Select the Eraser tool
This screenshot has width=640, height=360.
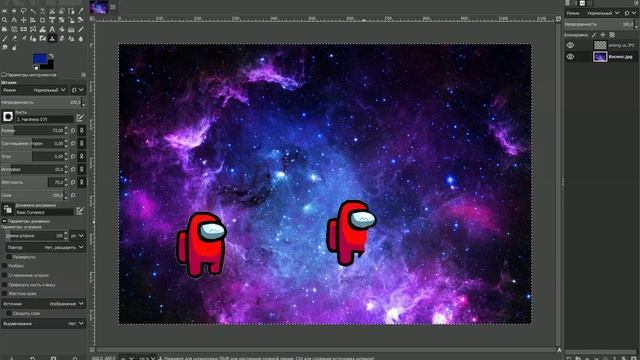click(14, 38)
